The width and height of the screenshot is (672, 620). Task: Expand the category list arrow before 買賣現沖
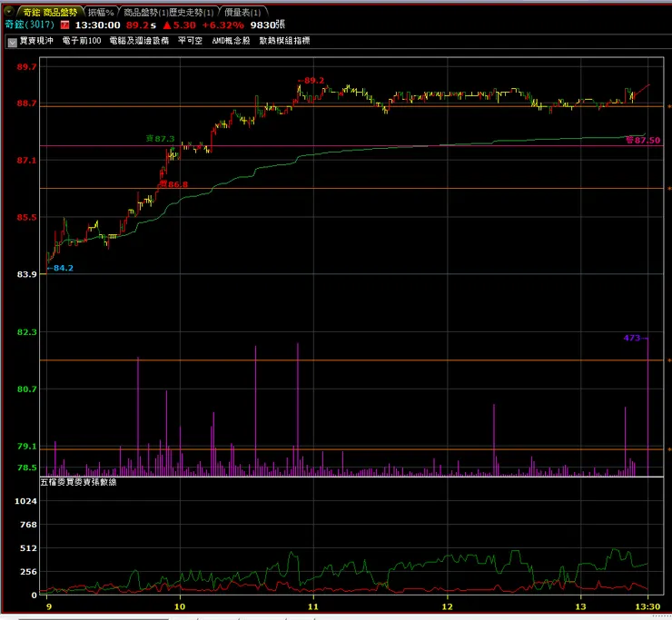point(13,42)
